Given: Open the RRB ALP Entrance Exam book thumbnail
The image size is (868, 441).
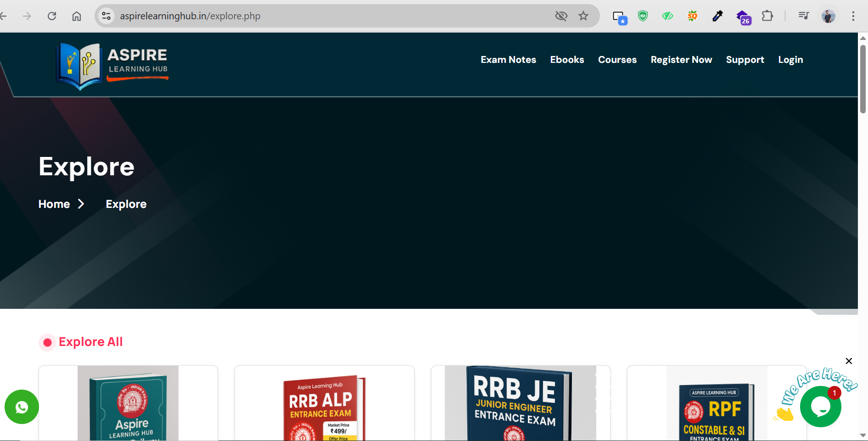Looking at the screenshot, I should coord(324,406).
